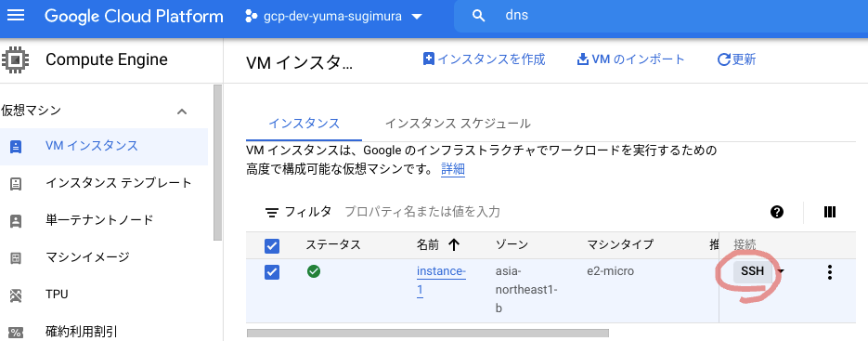868x341 pixels.
Task: Click the green running status icon
Action: click(x=314, y=271)
